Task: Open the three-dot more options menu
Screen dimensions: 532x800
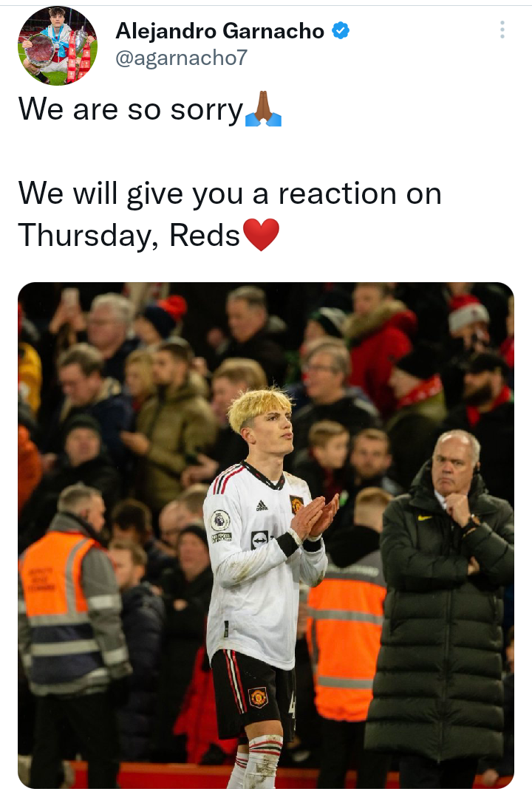Action: click(502, 30)
